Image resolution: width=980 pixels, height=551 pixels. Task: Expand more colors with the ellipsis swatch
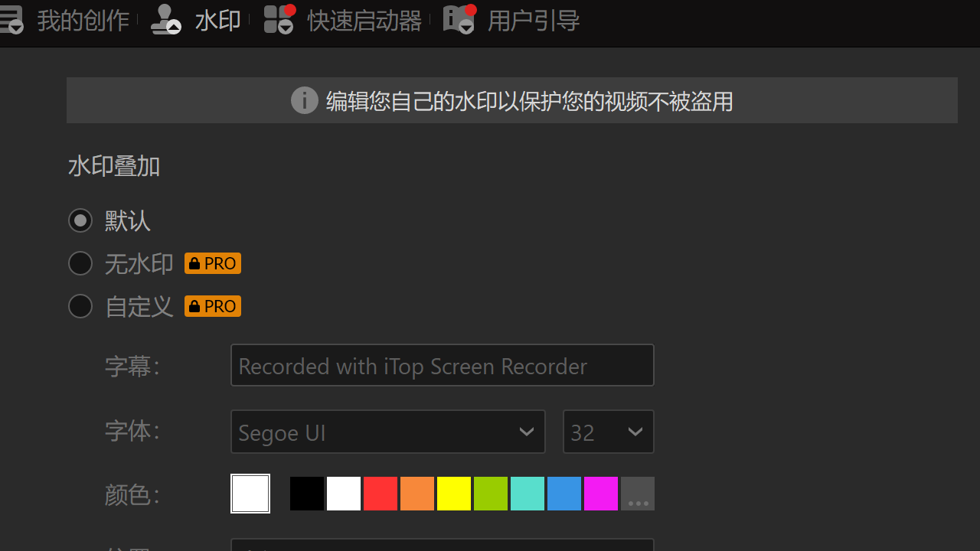click(638, 494)
